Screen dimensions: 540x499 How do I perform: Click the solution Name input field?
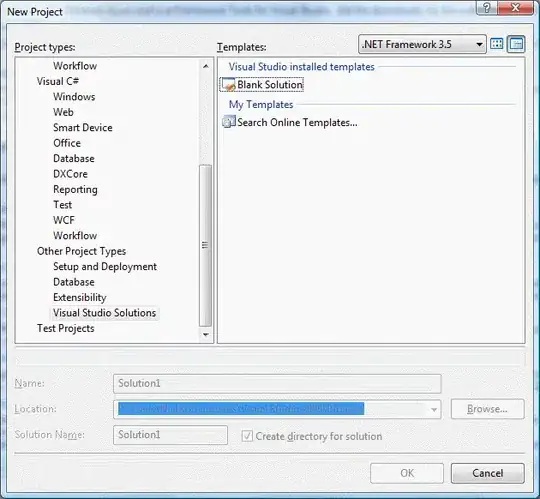[277, 384]
